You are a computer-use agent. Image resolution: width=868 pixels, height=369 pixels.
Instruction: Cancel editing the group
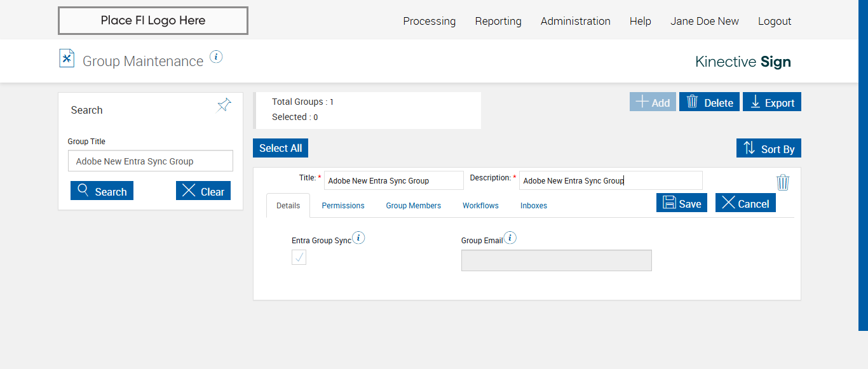[x=745, y=203]
